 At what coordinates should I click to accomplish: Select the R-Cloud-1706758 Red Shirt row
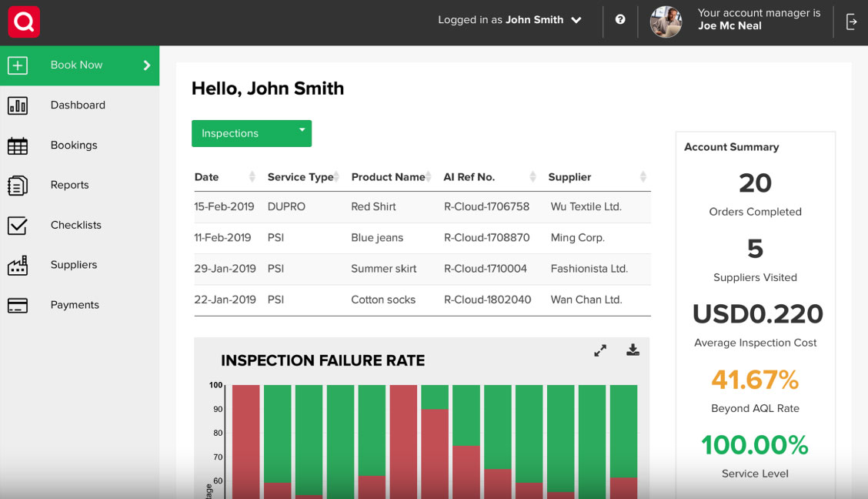[x=422, y=207]
